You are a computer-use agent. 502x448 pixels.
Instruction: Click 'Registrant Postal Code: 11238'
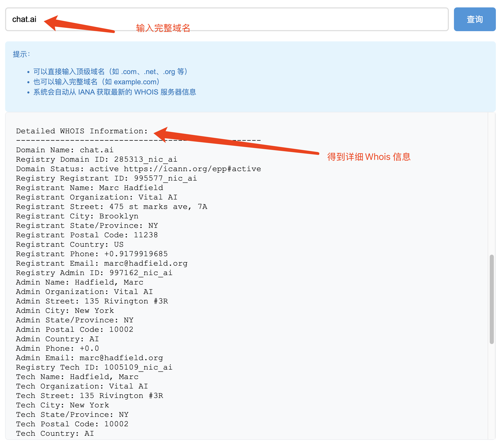[87, 235]
